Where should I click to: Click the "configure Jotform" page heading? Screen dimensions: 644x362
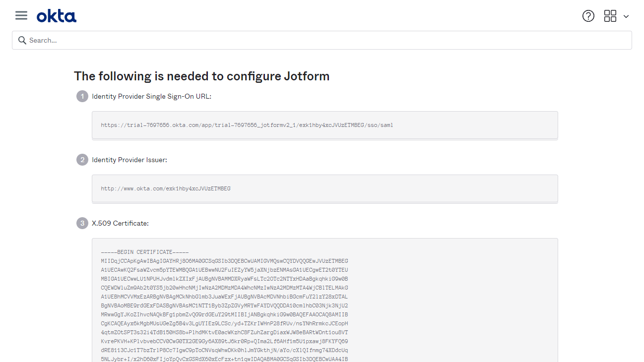tap(201, 76)
